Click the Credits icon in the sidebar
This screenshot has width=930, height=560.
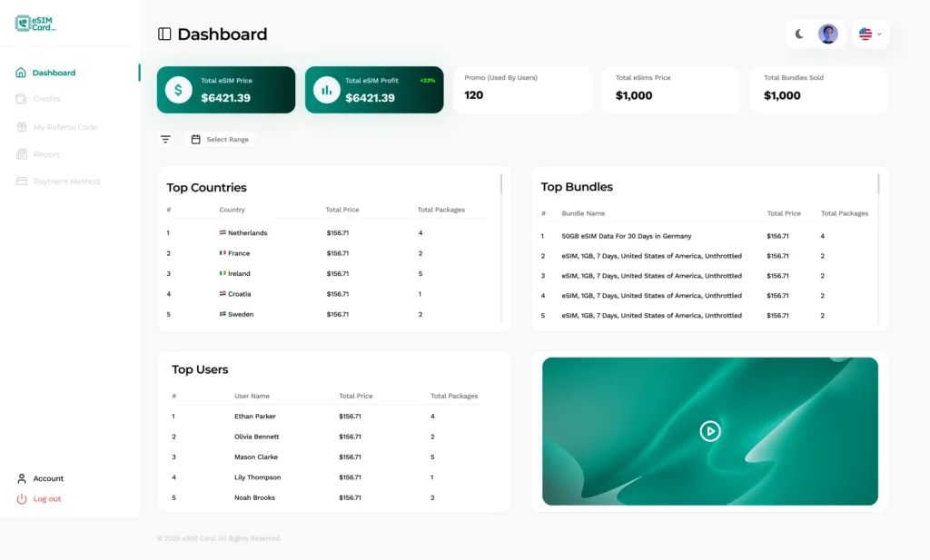pos(22,99)
